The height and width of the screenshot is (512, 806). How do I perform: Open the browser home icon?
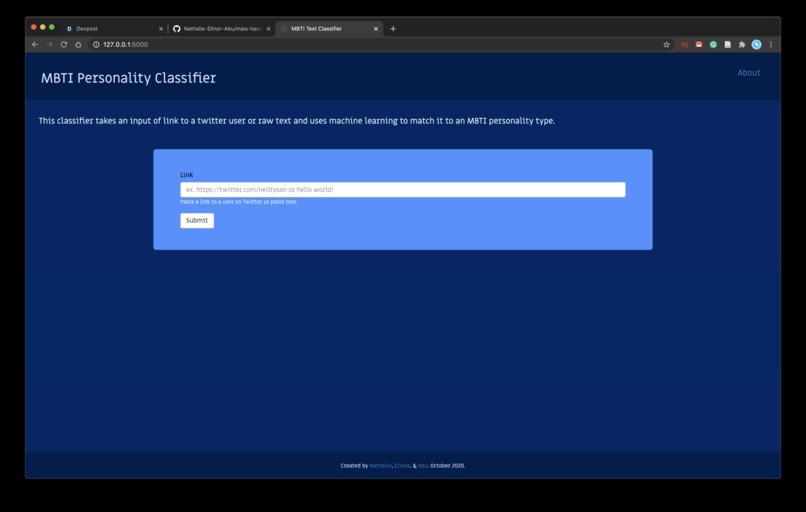click(78, 45)
